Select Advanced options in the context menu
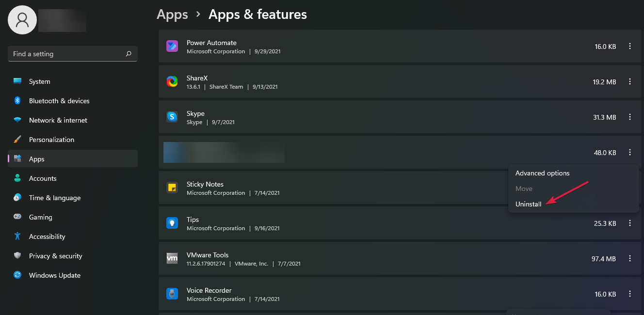Image resolution: width=644 pixels, height=315 pixels. click(542, 173)
